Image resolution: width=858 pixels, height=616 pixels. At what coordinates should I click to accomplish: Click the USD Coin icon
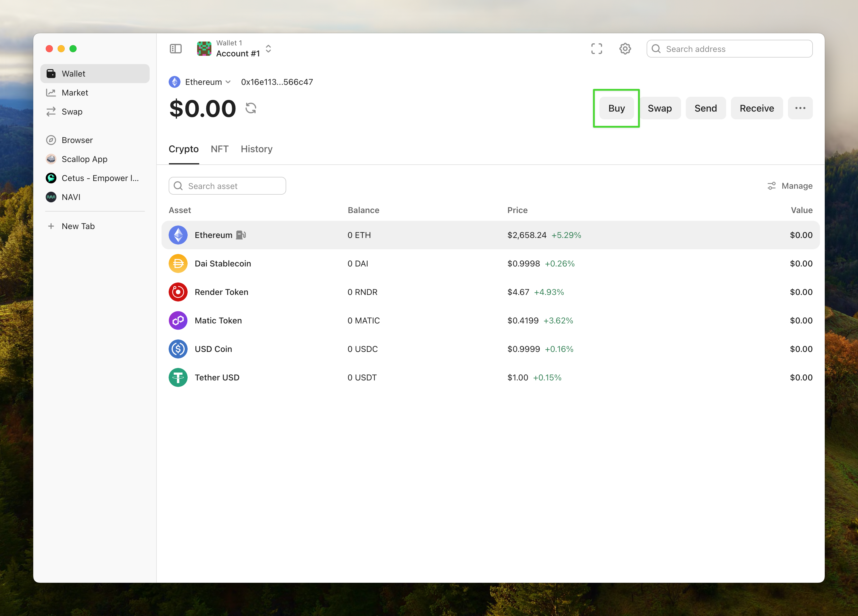coord(178,349)
